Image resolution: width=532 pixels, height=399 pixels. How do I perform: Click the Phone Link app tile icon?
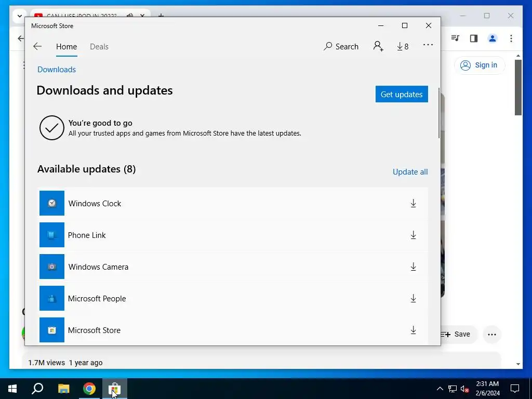[52, 235]
